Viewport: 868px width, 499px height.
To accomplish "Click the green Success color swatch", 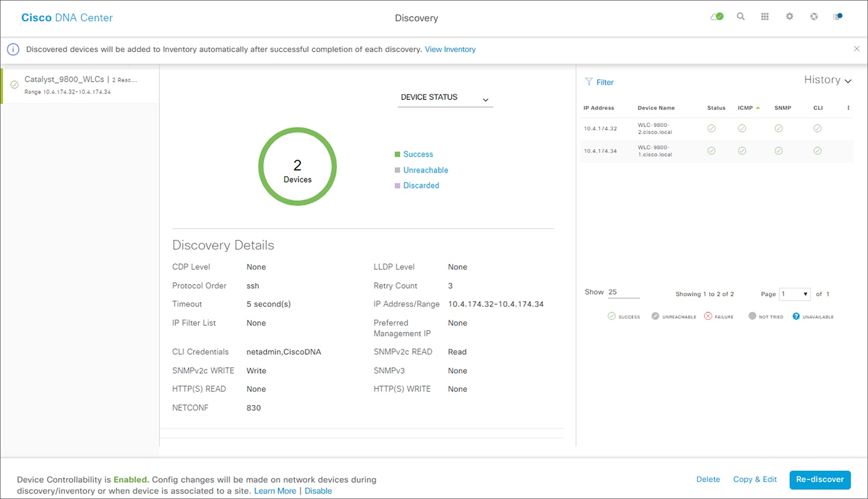I will point(397,154).
